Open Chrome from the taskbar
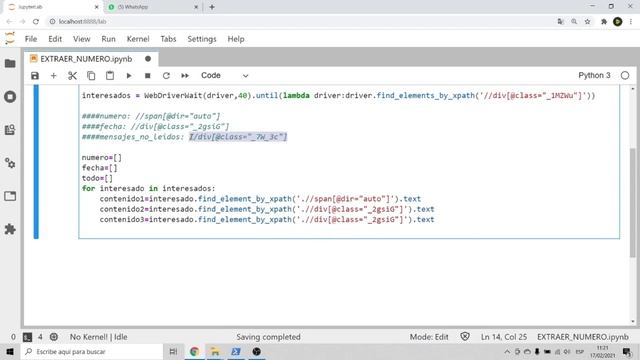This screenshot has width=640, height=360. pos(194,351)
